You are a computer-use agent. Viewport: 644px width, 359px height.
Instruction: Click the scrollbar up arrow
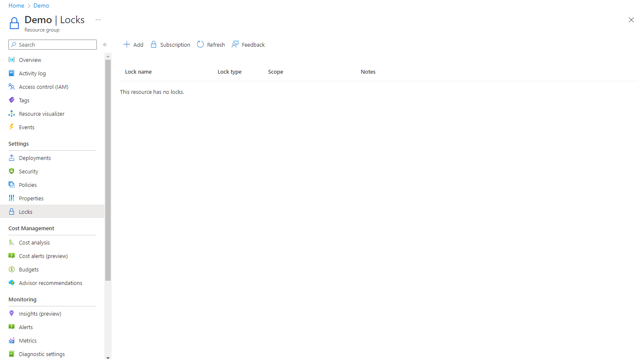click(x=108, y=56)
